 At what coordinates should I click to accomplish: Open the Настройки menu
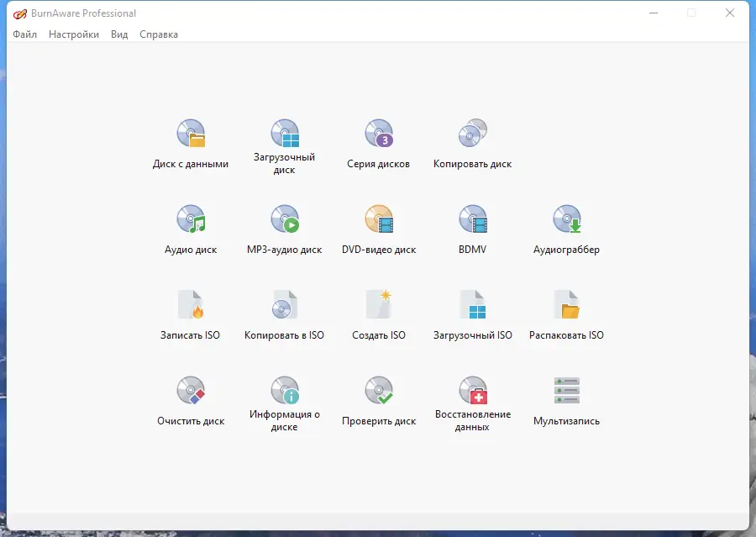coord(74,34)
